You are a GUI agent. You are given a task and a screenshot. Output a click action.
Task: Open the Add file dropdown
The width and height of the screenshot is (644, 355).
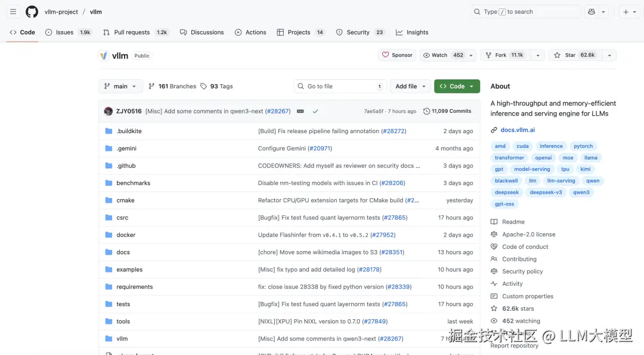tap(410, 87)
